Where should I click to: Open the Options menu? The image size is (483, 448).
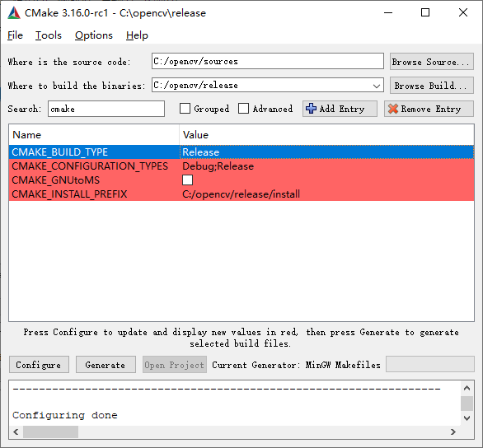[94, 35]
